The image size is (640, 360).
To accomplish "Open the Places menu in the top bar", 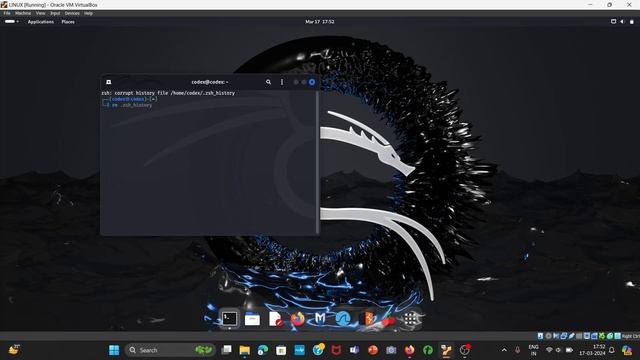I will pos(68,22).
